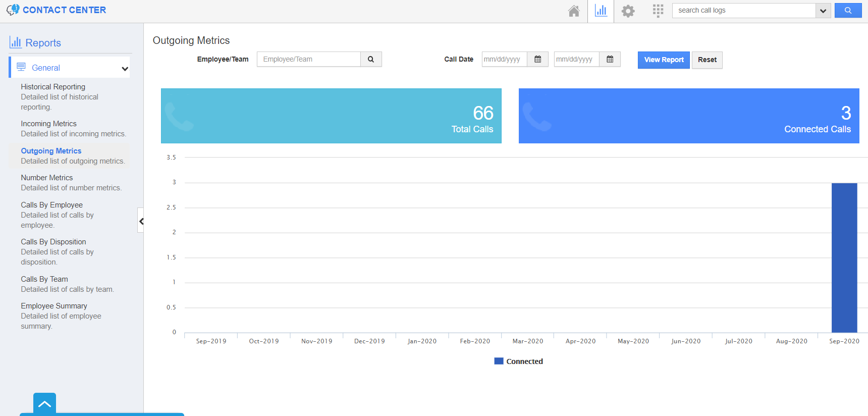The width and height of the screenshot is (868, 416).
Task: Expand the bottom panel up-arrow button
Action: pyautogui.click(x=44, y=404)
